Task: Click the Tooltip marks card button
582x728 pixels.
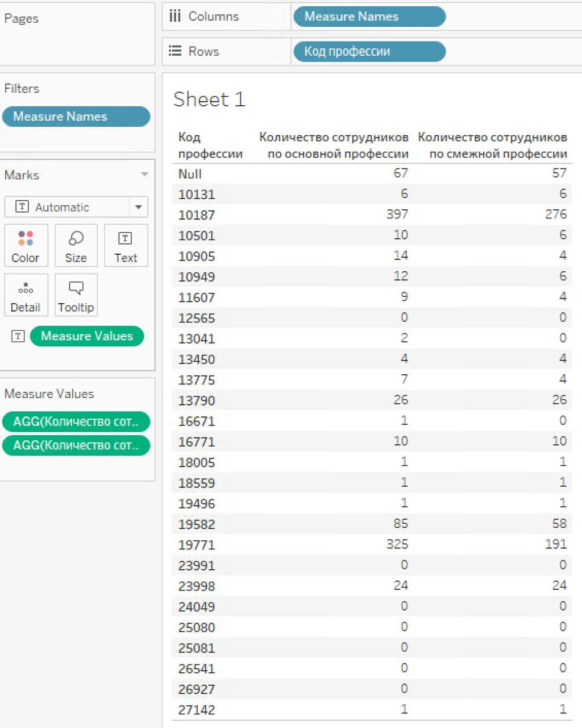Action: 76,295
